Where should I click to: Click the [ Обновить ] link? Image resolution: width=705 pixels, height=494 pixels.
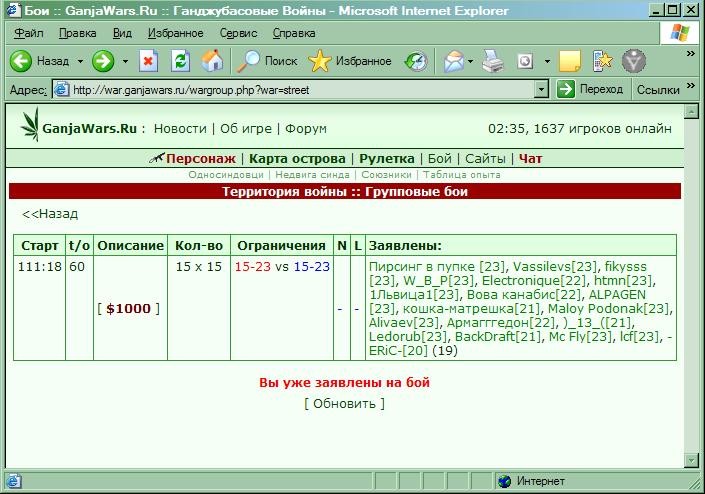point(344,403)
